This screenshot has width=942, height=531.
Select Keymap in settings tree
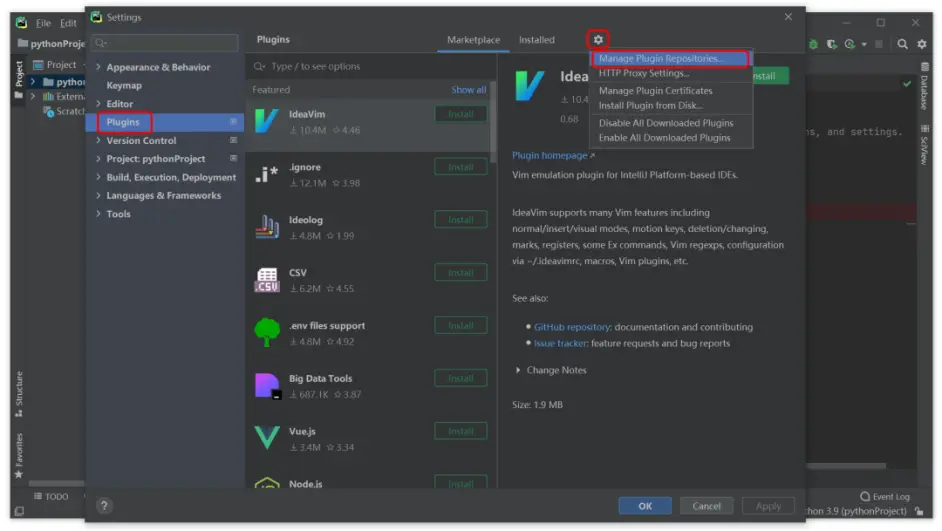coord(124,85)
